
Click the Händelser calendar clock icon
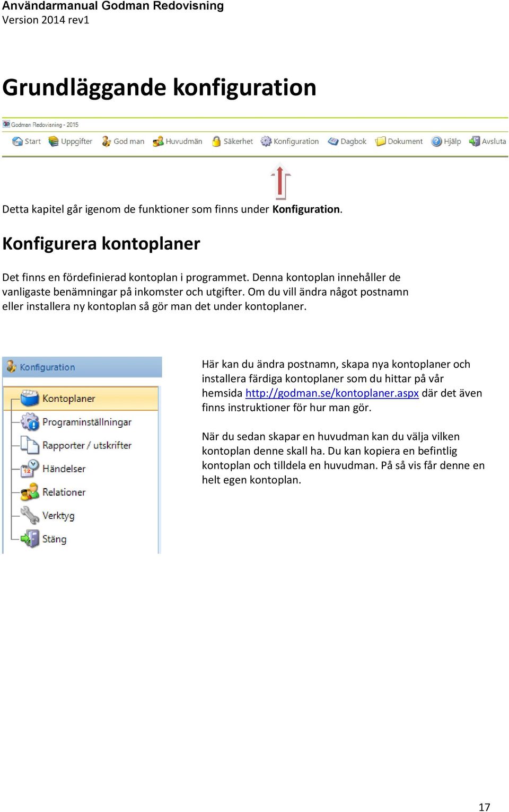(x=30, y=469)
